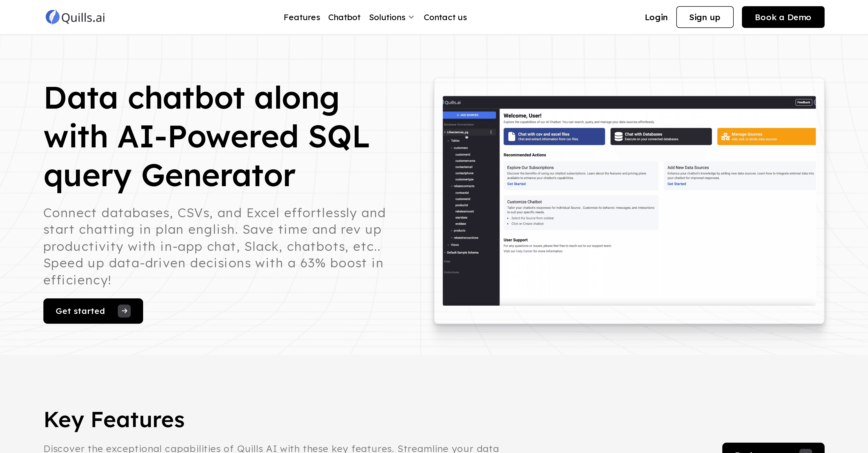This screenshot has width=868, height=453.
Task: Collapse the Lifesciences_pg connection tree
Action: click(x=445, y=132)
